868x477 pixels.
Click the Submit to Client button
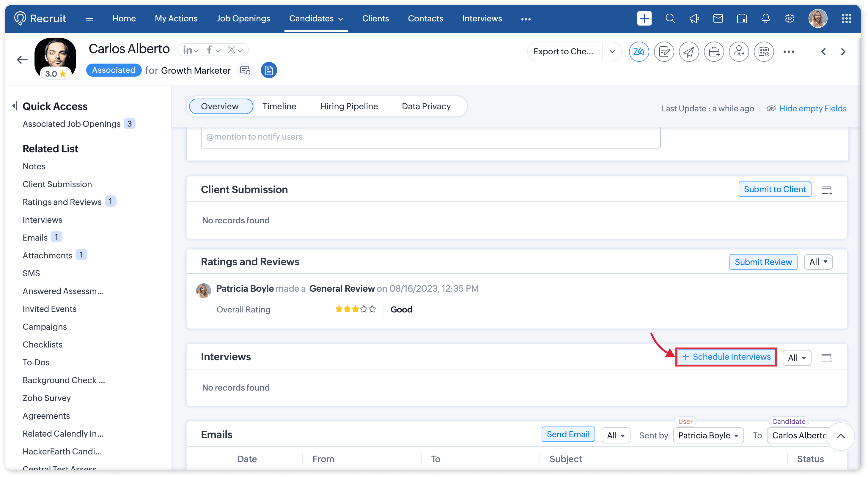tap(774, 189)
